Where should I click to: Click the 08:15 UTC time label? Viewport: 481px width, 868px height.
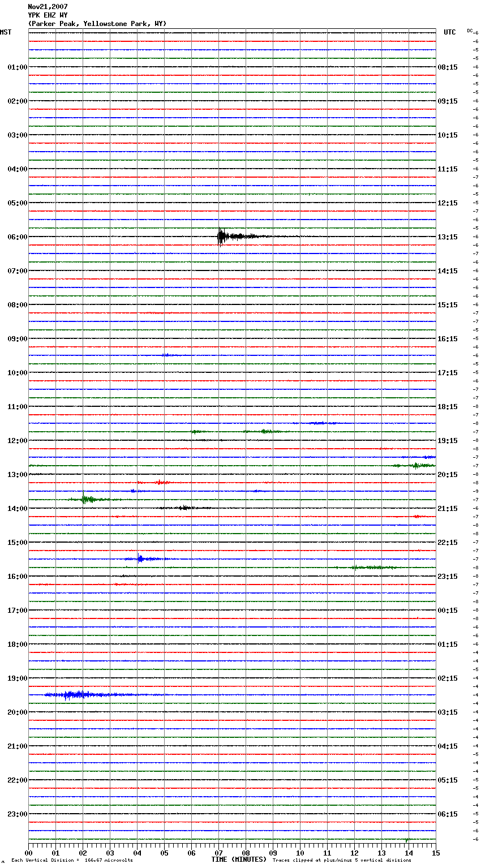point(448,67)
